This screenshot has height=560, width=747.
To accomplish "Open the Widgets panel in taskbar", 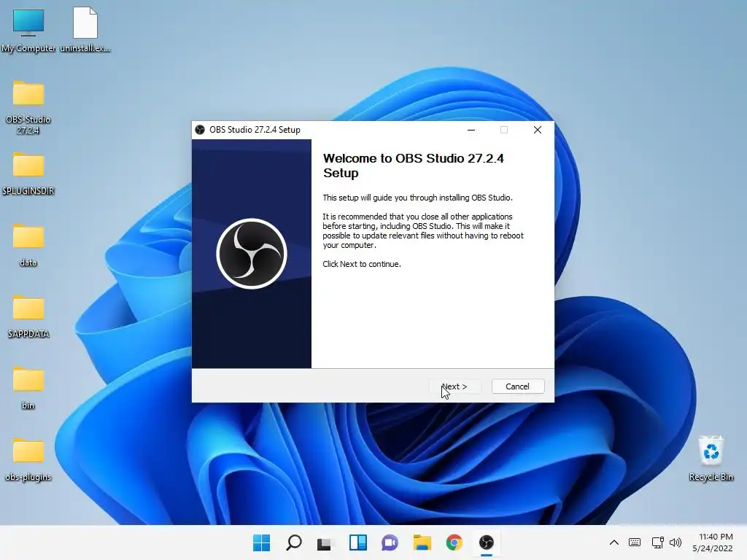I will click(x=357, y=542).
